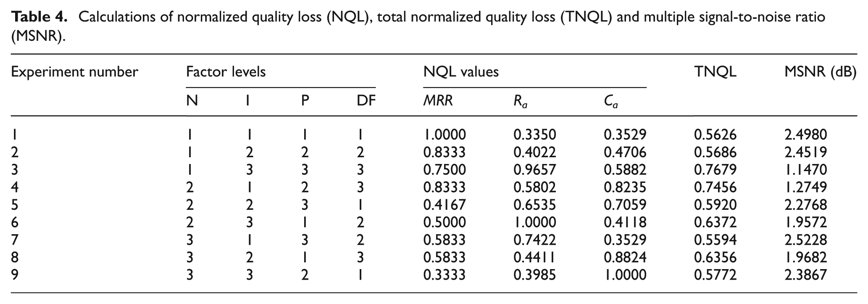Click the MRR sub-column header
Screen dimensions: 868x304
[x=438, y=101]
